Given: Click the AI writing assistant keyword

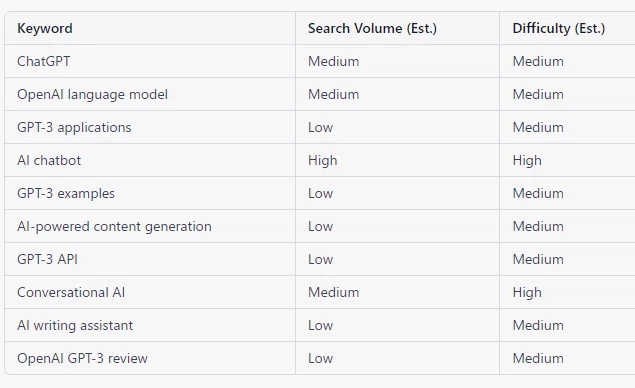Looking at the screenshot, I should pos(75,325).
